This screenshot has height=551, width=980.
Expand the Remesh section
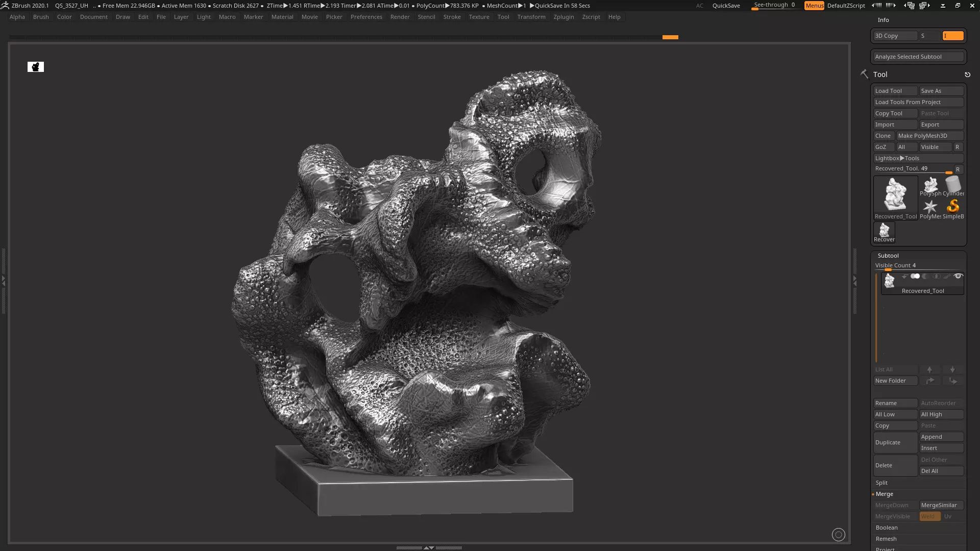[886, 539]
